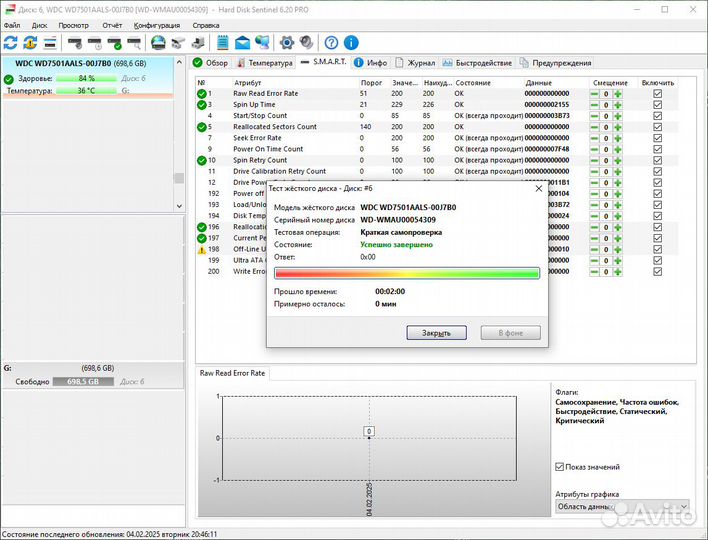Uncheck enable checkbox for Spin Up Time row
Screen dimensions: 708x540
point(657,104)
